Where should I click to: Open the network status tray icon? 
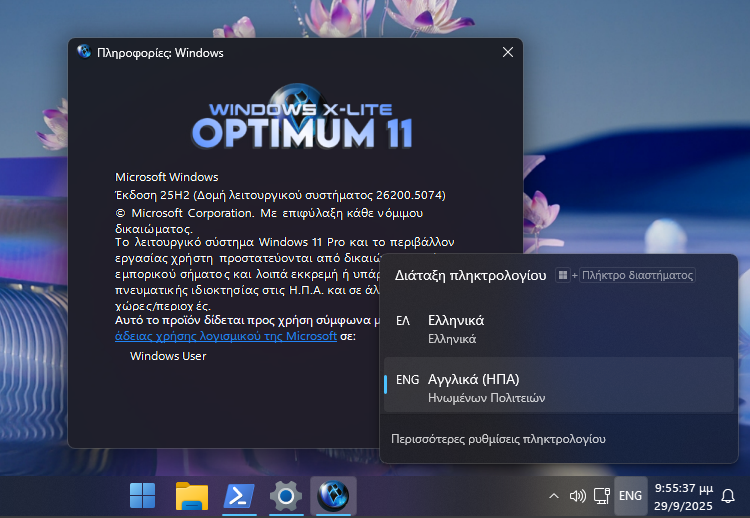tap(601, 495)
